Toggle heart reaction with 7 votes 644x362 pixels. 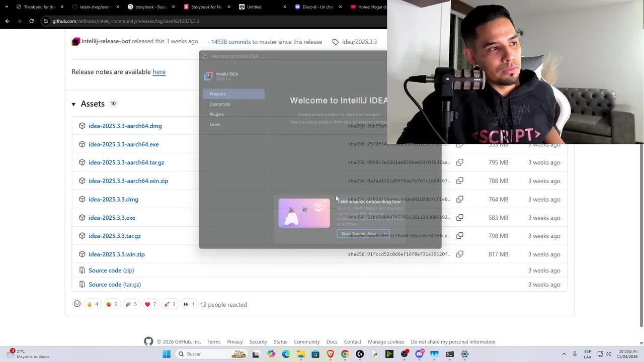150,304
